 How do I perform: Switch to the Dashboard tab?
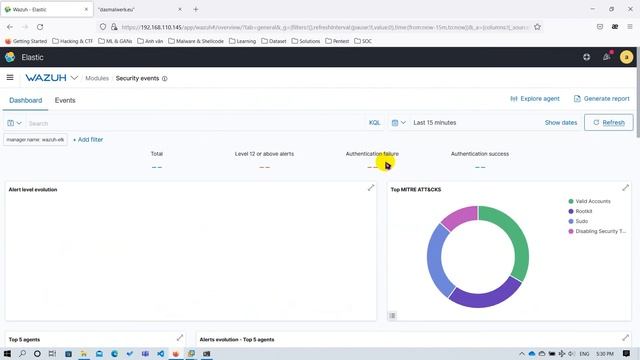coord(25,100)
